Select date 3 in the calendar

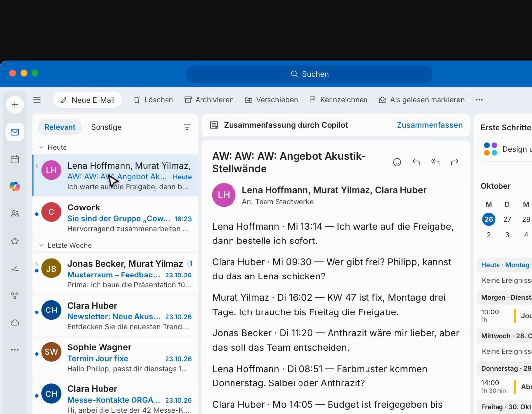507,235
